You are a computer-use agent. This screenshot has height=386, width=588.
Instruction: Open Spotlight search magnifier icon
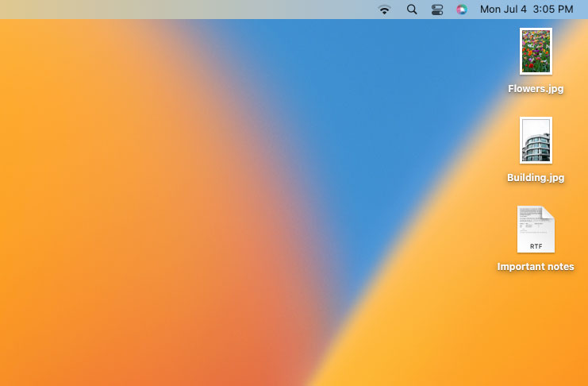(412, 10)
